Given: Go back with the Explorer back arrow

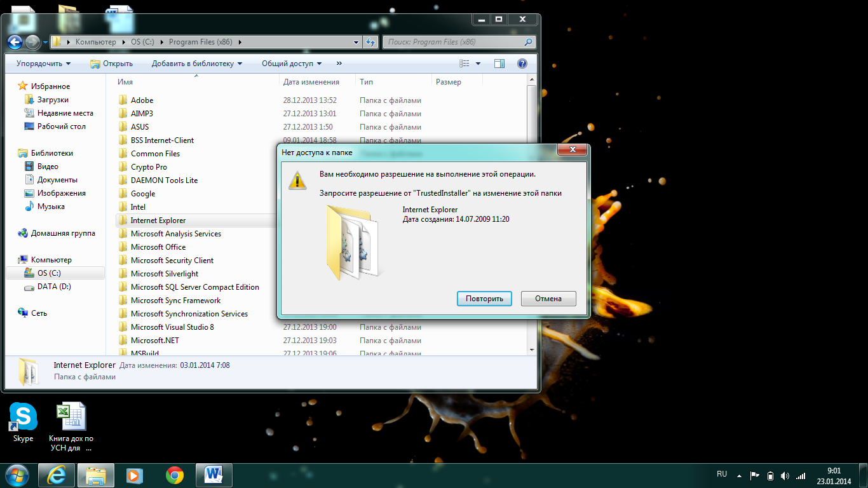Looking at the screenshot, I should tap(15, 43).
